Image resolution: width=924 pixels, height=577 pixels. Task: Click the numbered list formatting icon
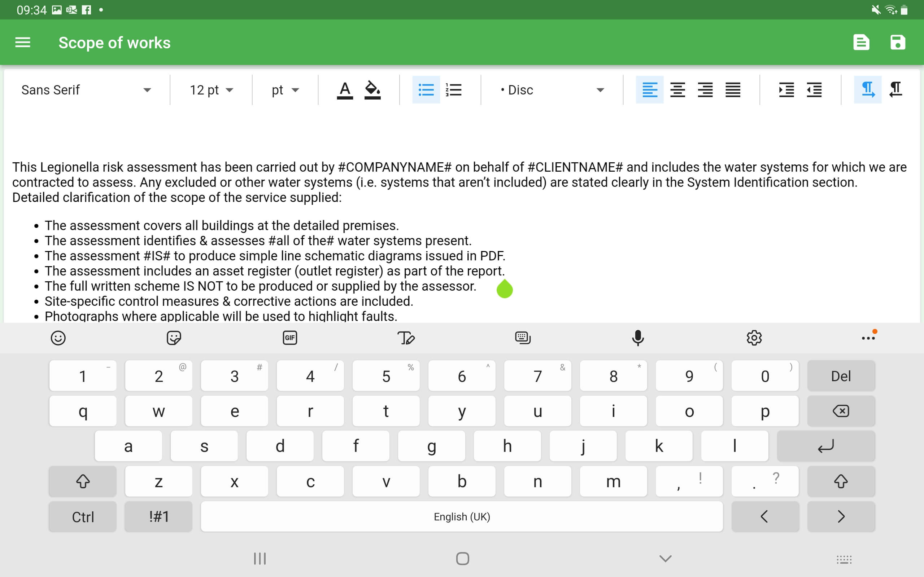tap(454, 90)
